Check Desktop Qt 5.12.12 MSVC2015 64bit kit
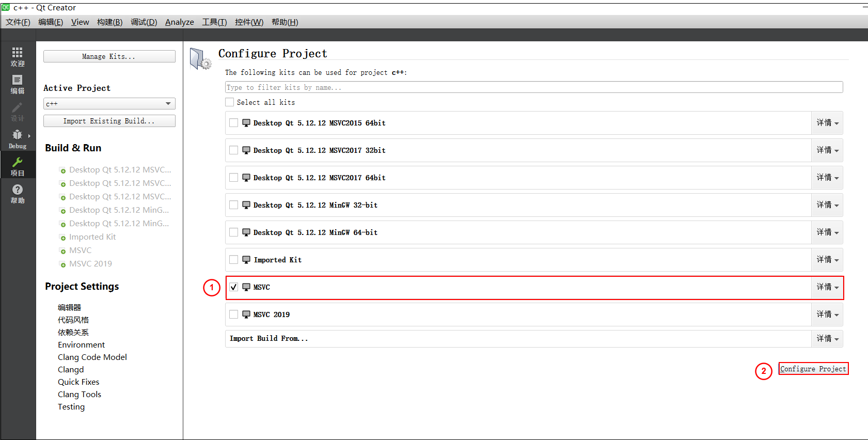 click(234, 123)
